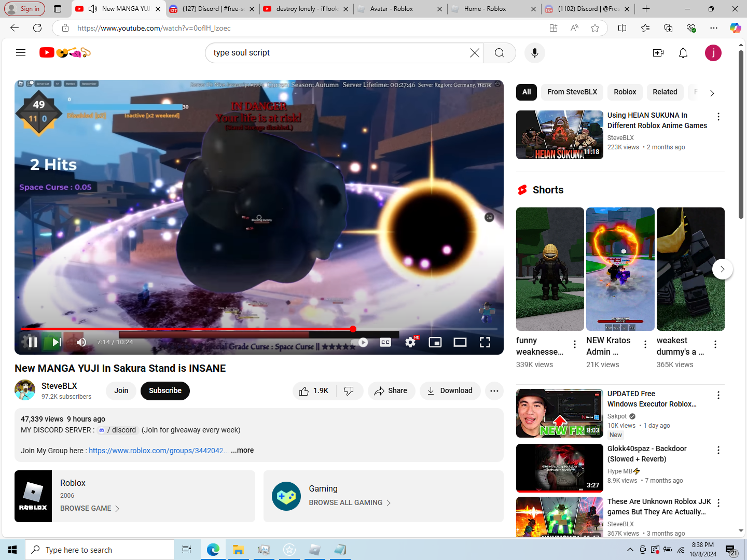747x560 pixels.
Task: Open Edge split screen
Action: [x=622, y=28]
